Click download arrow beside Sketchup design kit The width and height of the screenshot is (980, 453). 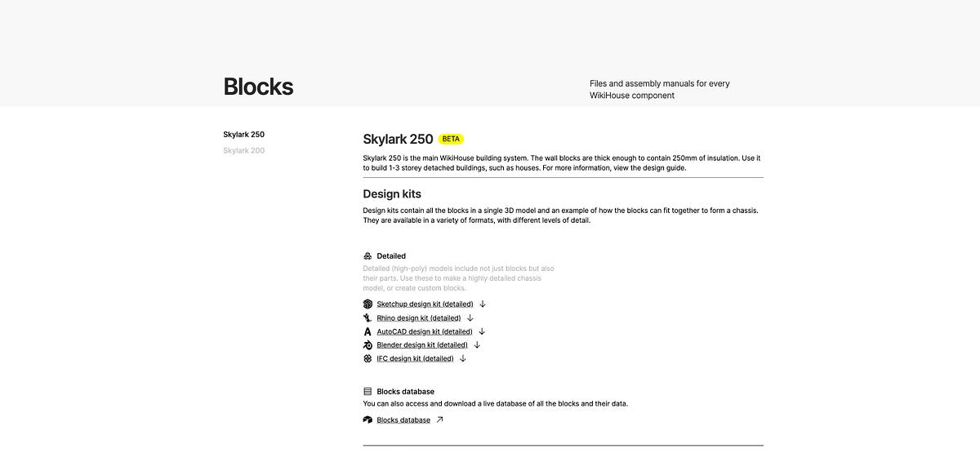(483, 304)
